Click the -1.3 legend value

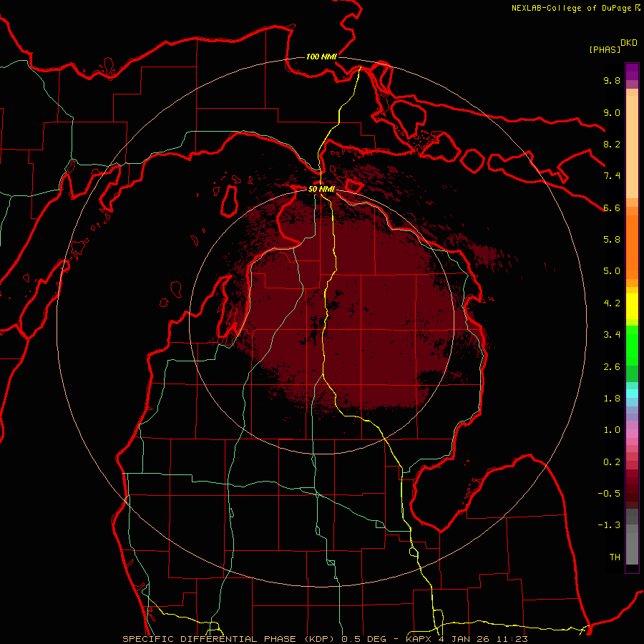pyautogui.click(x=609, y=525)
